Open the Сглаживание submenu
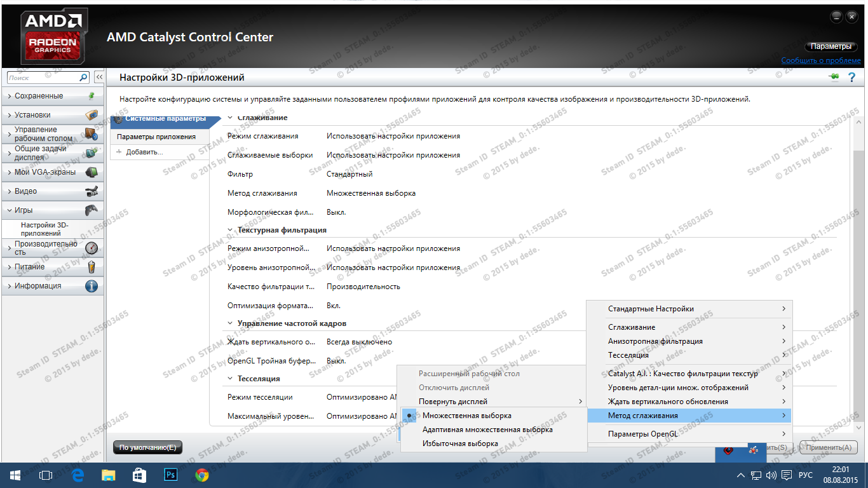Image resolution: width=868 pixels, height=488 pixels. pyautogui.click(x=689, y=327)
